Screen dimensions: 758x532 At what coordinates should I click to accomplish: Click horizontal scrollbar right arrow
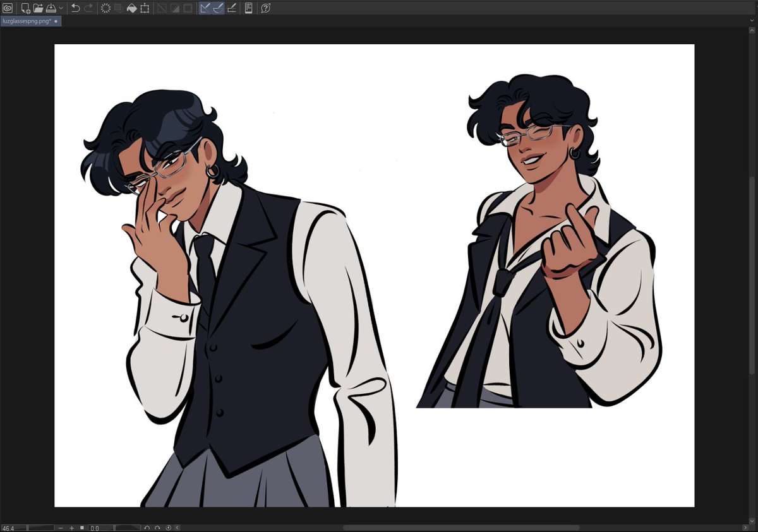click(x=744, y=528)
